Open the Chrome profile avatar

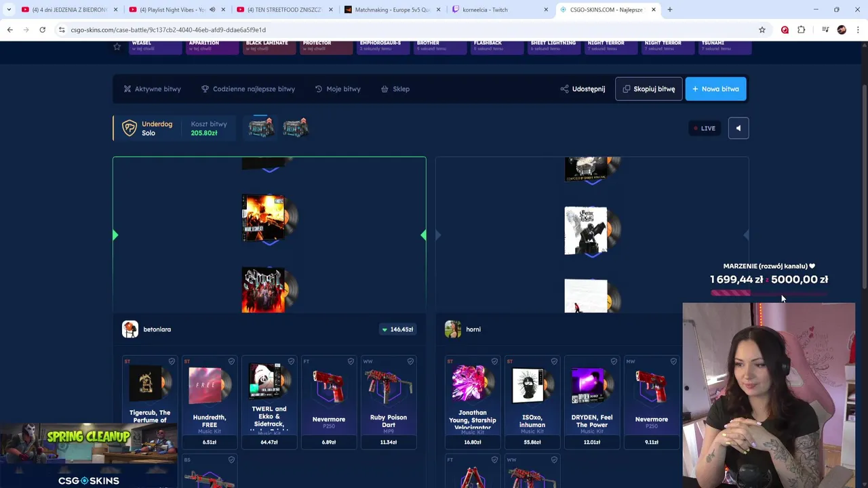[842, 30]
